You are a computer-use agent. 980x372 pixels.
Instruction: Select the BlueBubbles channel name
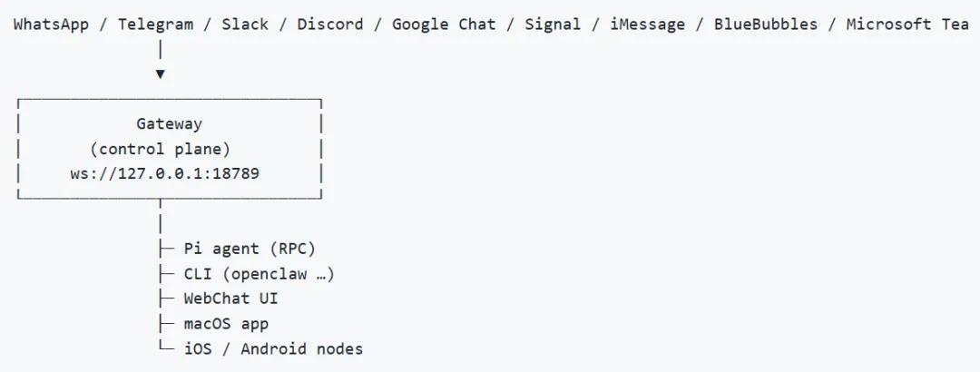766,24
